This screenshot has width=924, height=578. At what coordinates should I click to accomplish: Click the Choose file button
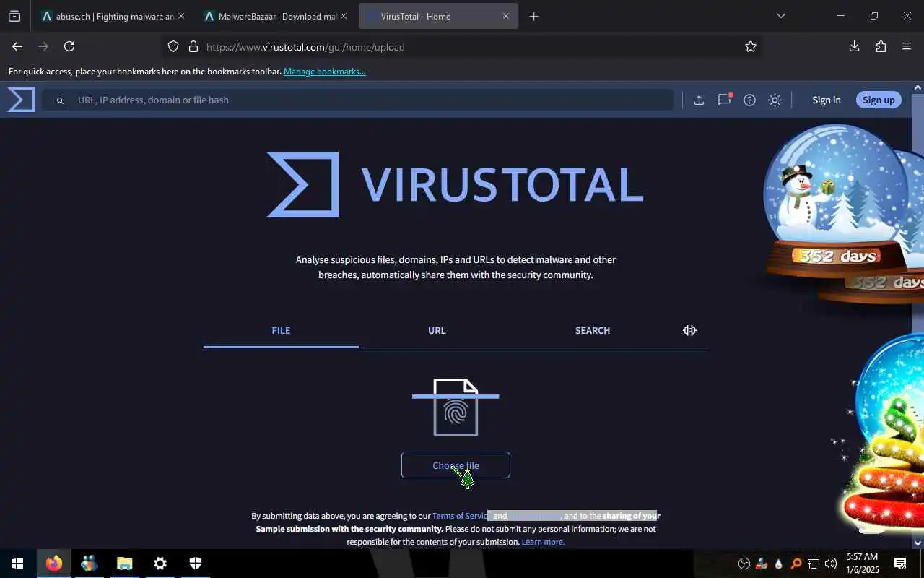pos(456,465)
